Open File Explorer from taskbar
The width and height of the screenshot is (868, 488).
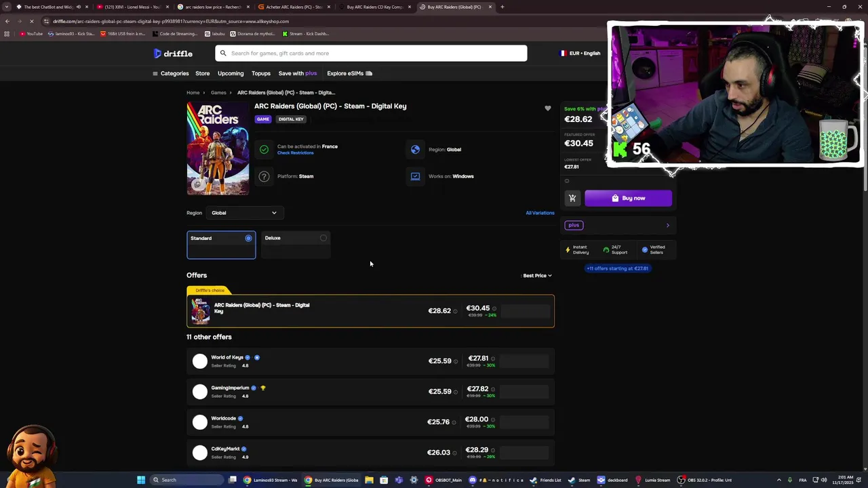click(369, 480)
